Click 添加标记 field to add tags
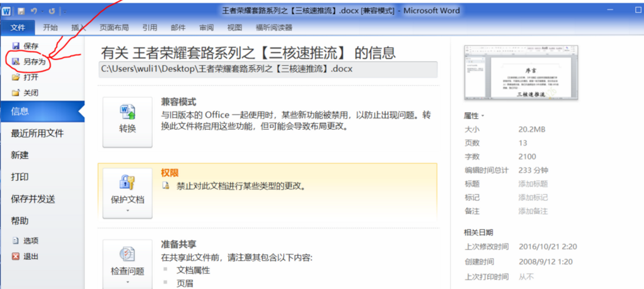The width and height of the screenshot is (644, 289). 533,197
